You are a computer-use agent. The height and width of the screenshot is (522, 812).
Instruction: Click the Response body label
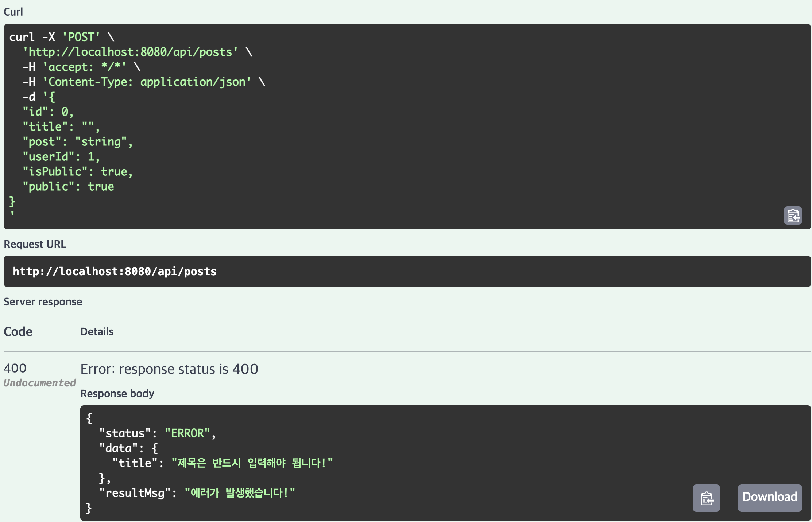117,394
